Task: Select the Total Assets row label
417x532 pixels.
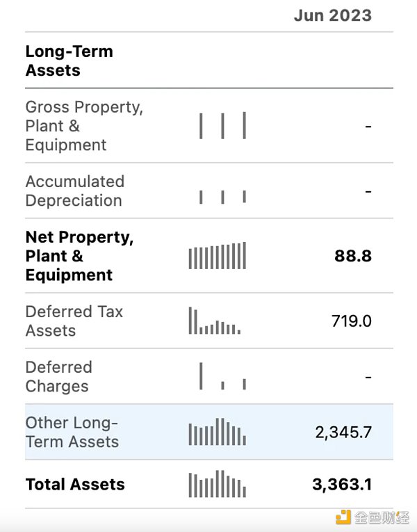Action: pos(75,485)
